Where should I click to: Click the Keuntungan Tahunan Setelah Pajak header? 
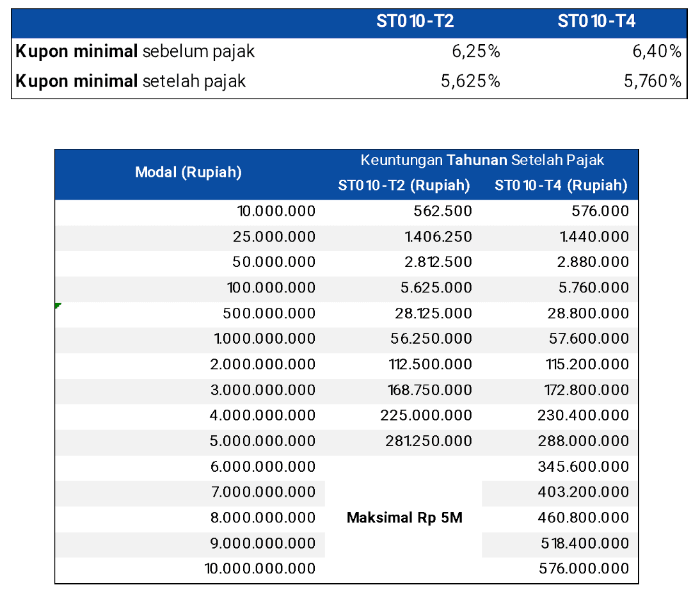click(x=482, y=160)
